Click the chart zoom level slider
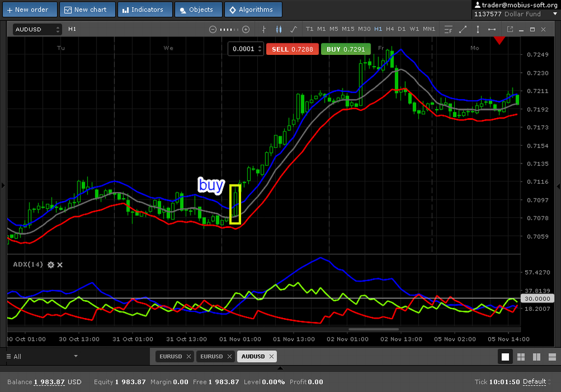 229,29
